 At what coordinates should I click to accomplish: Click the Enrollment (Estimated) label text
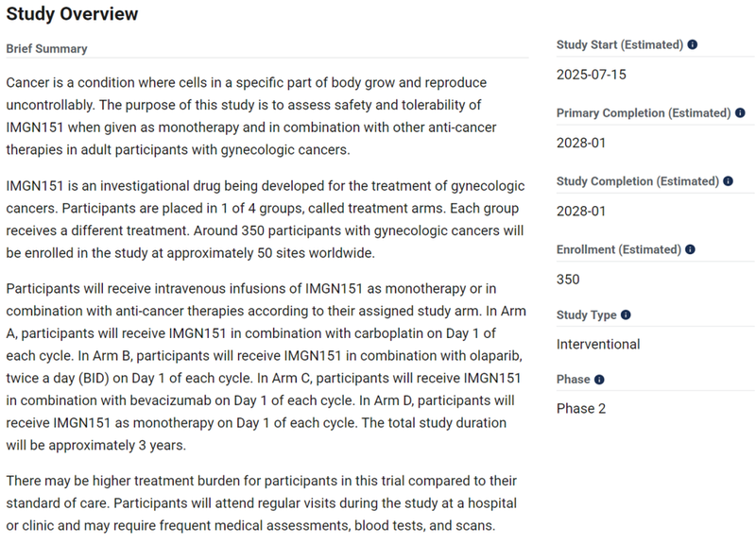619,249
